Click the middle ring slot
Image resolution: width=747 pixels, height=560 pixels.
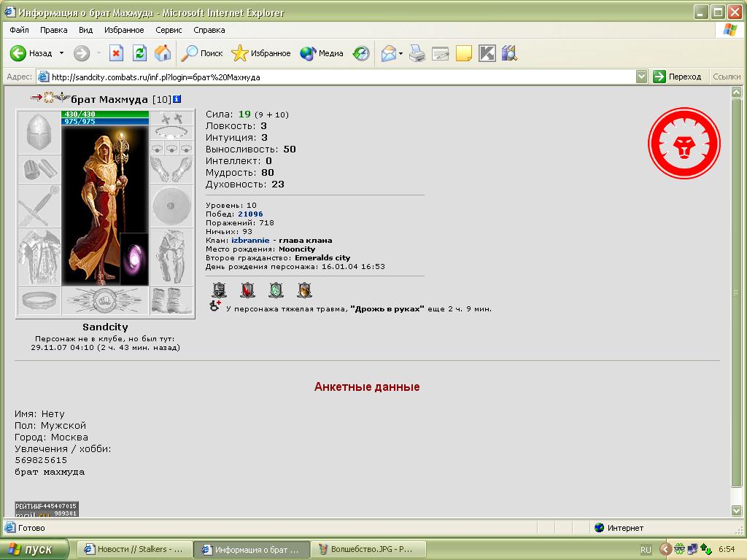pos(171,147)
